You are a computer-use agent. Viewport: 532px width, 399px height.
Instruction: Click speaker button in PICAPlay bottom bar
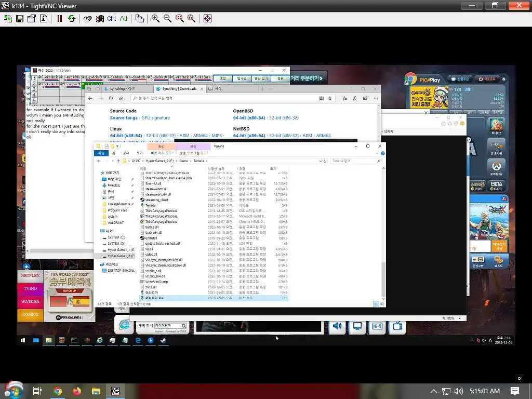pyautogui.click(x=337, y=326)
